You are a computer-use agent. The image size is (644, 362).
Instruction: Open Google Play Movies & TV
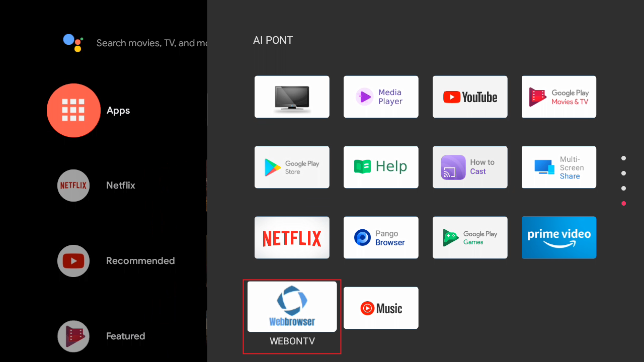point(559,97)
